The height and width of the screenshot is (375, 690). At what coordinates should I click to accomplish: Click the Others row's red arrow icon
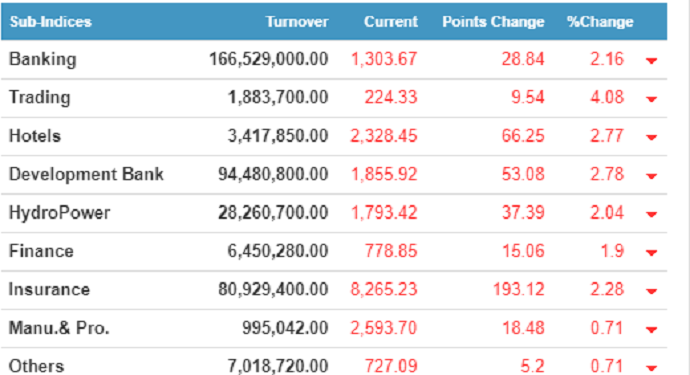[x=651, y=368]
